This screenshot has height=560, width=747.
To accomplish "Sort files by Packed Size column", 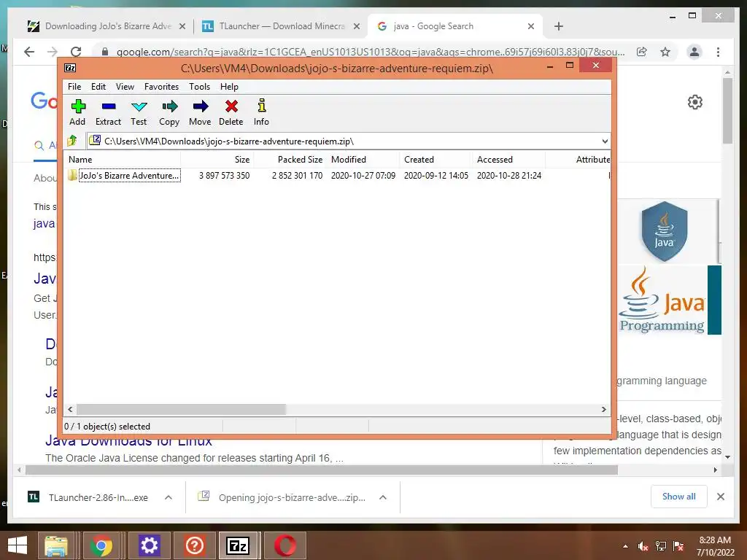I will 290,160.
